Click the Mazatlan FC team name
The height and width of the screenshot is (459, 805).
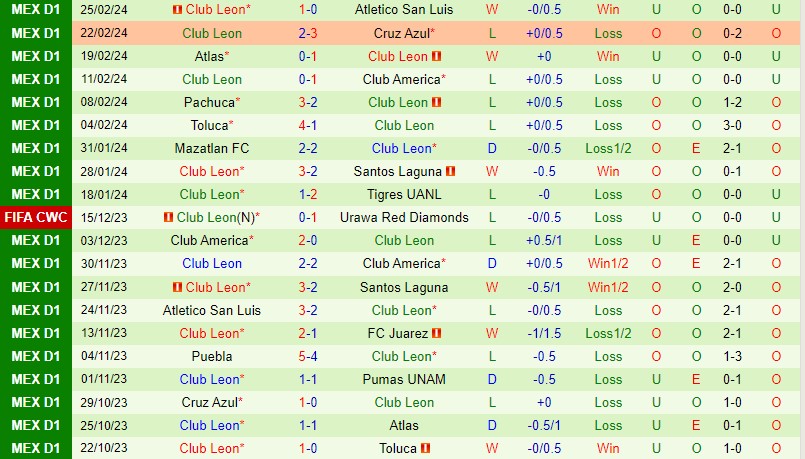pyautogui.click(x=212, y=149)
